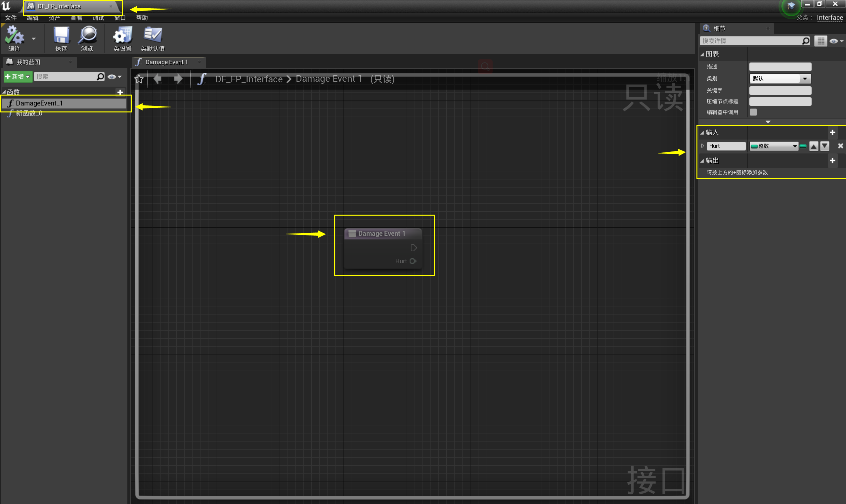
Task: Click Damage Event 1 in the breadcrumb
Action: [x=329, y=79]
